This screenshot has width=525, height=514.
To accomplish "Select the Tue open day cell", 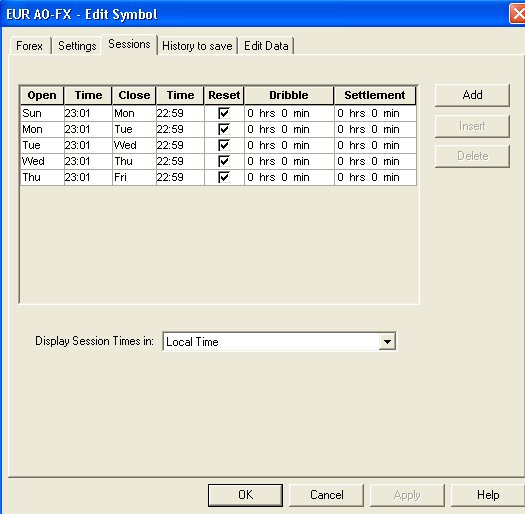I will tap(42, 145).
